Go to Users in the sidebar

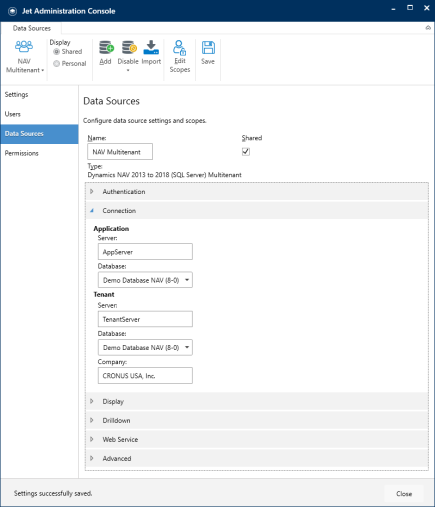pos(39,114)
